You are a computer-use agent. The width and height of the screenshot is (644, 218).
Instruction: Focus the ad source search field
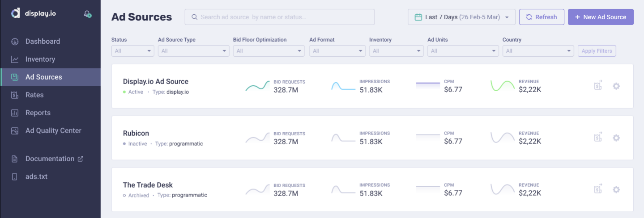click(280, 17)
